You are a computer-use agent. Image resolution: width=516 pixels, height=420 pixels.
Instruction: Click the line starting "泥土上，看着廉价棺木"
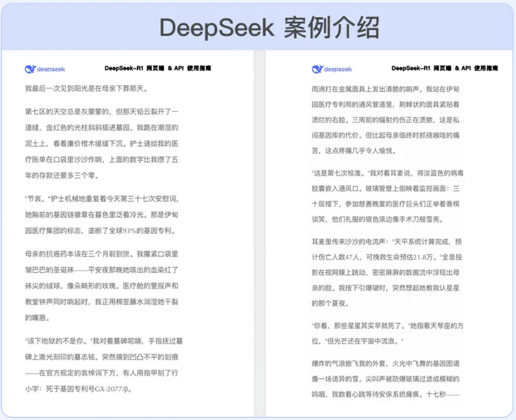click(102, 144)
